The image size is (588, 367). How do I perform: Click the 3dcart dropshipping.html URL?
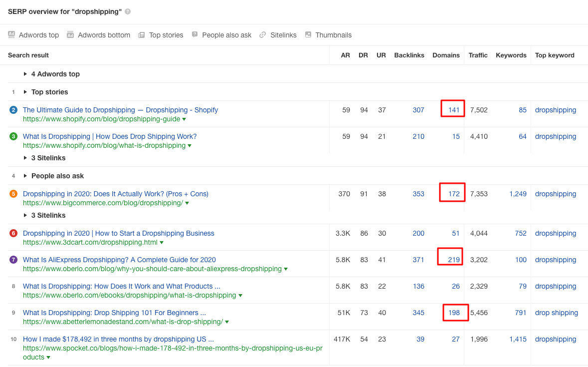click(x=90, y=242)
